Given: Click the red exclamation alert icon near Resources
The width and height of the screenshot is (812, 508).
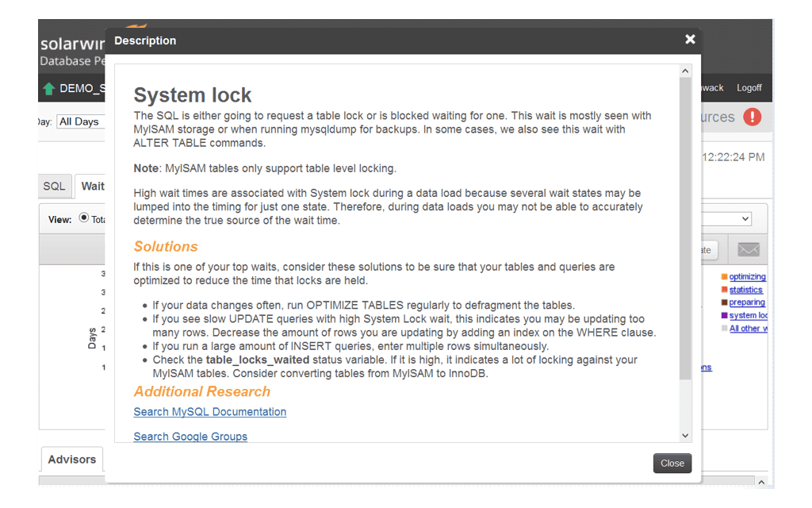Looking at the screenshot, I should (x=753, y=117).
